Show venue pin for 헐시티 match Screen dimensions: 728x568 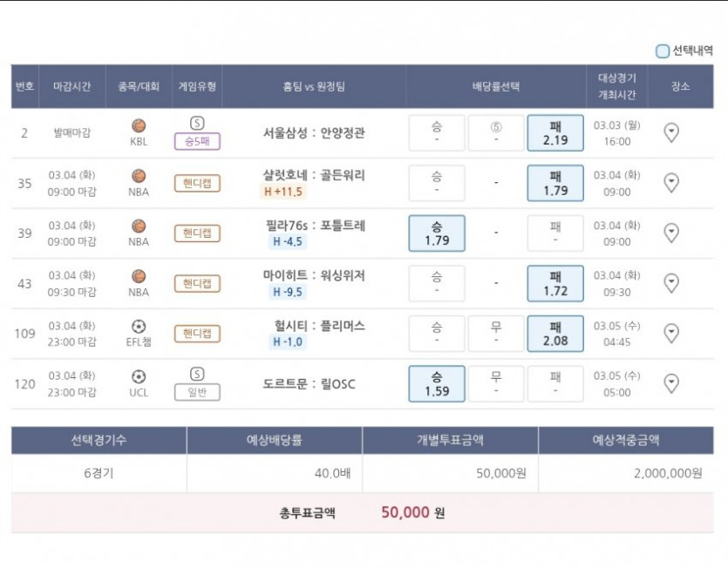click(671, 333)
